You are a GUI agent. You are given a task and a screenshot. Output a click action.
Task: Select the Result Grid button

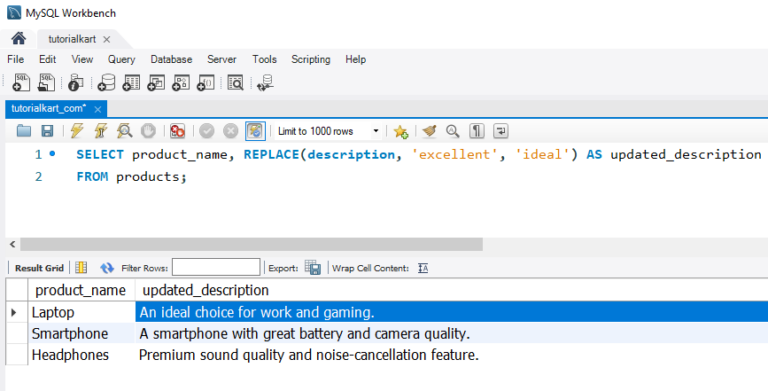click(x=39, y=268)
